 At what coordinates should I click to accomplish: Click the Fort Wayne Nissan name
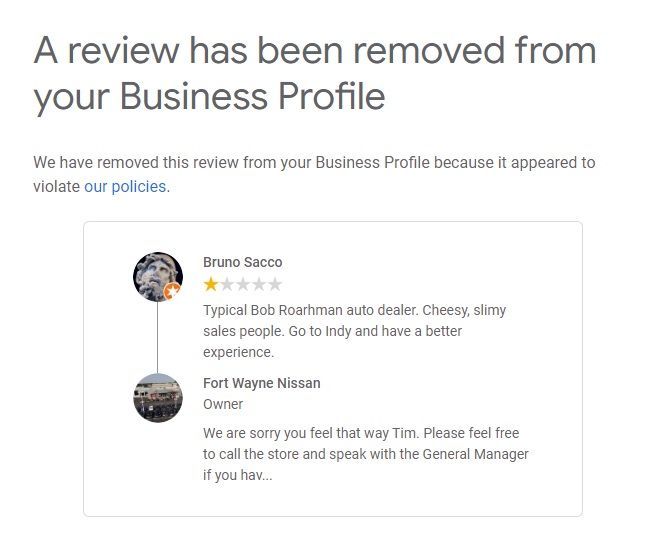(261, 383)
